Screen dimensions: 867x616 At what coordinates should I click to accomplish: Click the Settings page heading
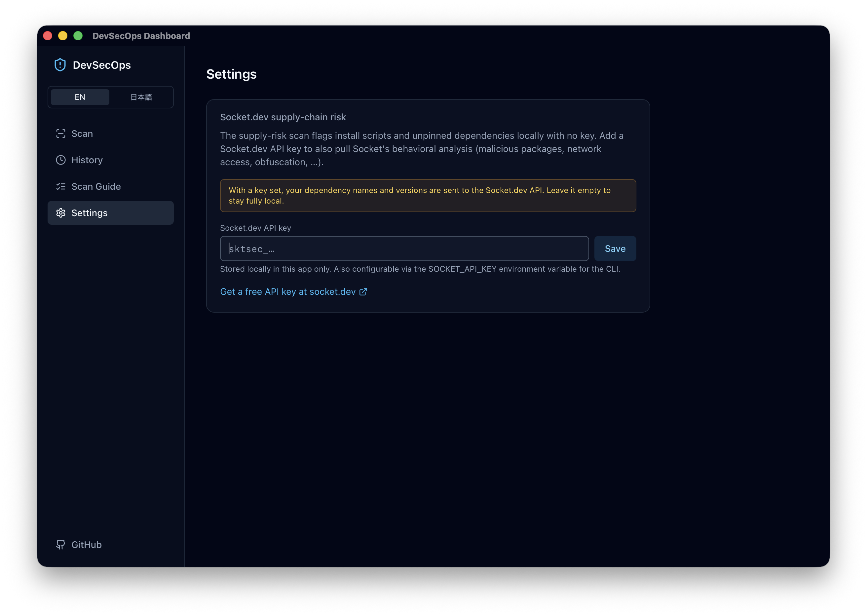click(231, 74)
